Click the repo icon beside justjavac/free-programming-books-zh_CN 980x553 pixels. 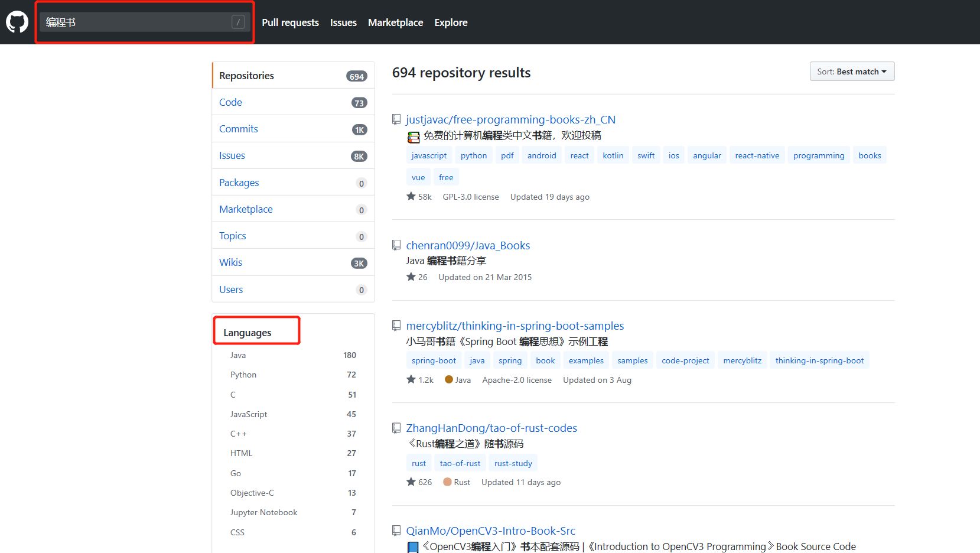pos(396,119)
